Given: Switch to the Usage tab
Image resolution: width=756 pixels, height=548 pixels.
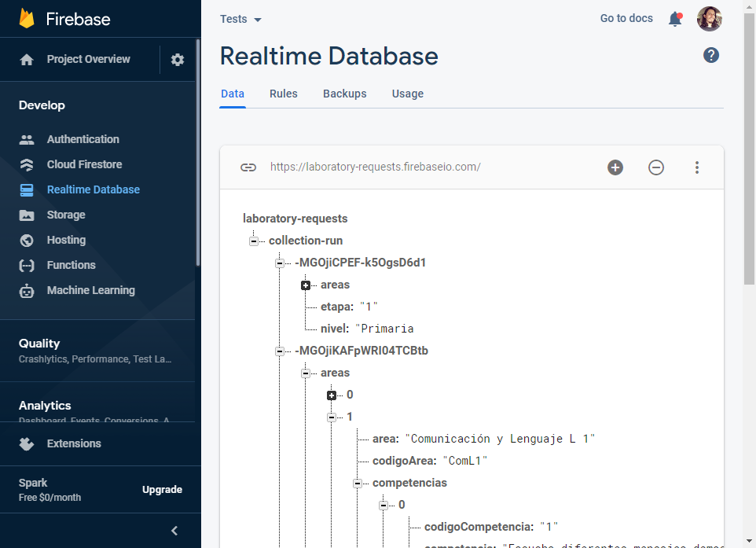Looking at the screenshot, I should [x=408, y=94].
